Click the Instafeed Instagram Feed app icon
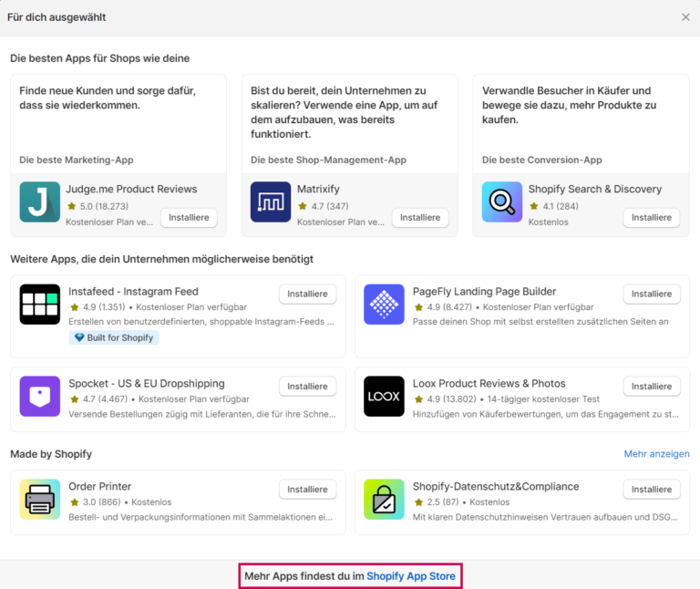 pos(39,305)
